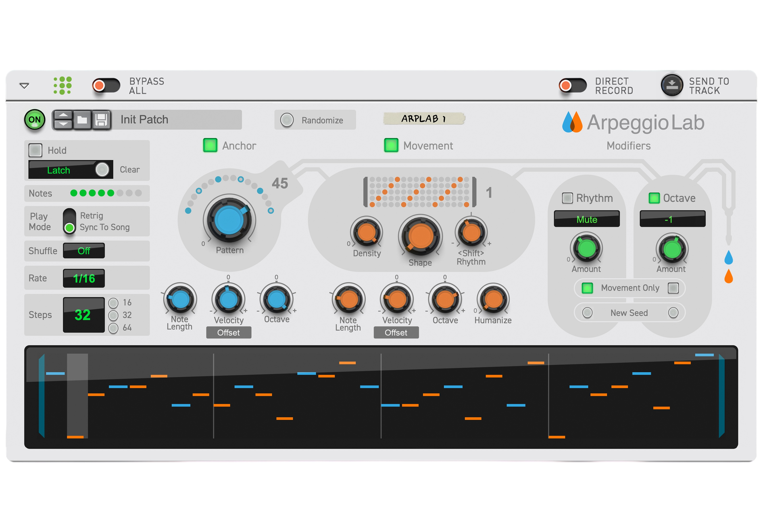Click the Octave New Seed button

[x=673, y=313]
